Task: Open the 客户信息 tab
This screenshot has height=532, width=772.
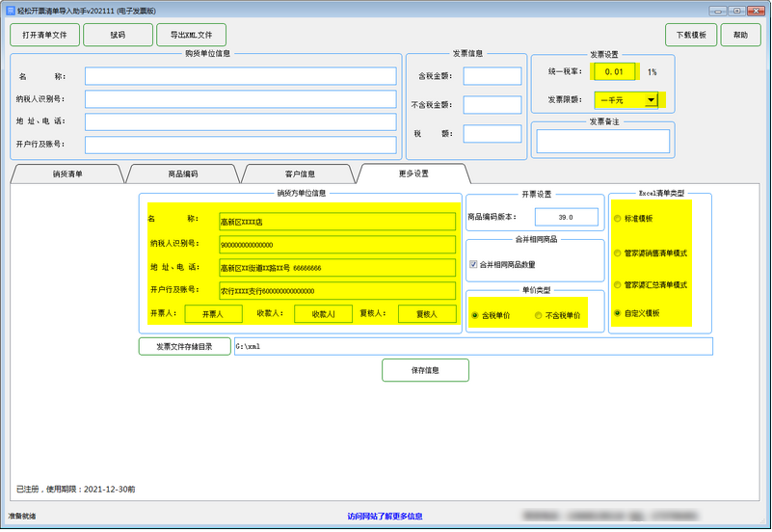Action: pos(300,173)
